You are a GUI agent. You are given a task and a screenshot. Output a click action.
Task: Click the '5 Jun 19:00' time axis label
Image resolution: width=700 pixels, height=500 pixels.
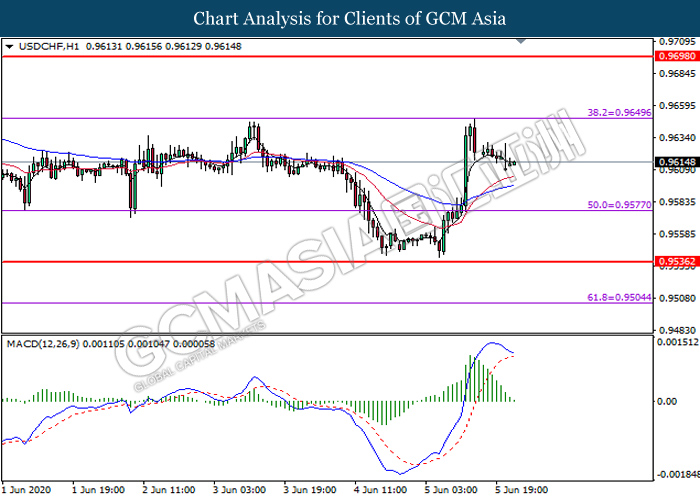point(521,490)
